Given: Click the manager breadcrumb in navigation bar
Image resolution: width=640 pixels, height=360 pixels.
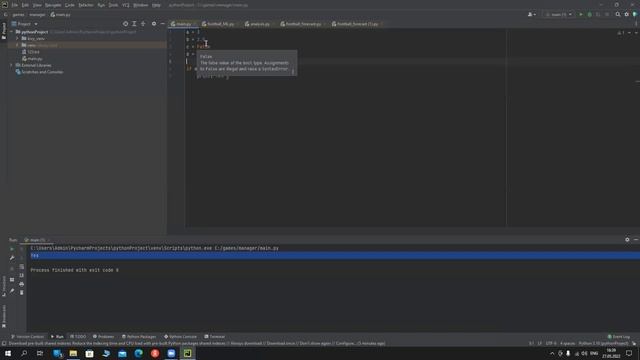Looking at the screenshot, I should (37, 15).
